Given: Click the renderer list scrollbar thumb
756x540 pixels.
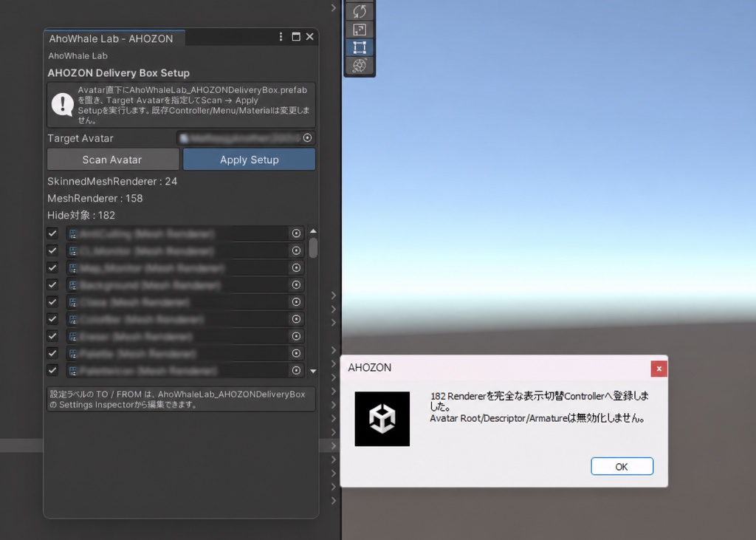Looking at the screenshot, I should (x=313, y=247).
